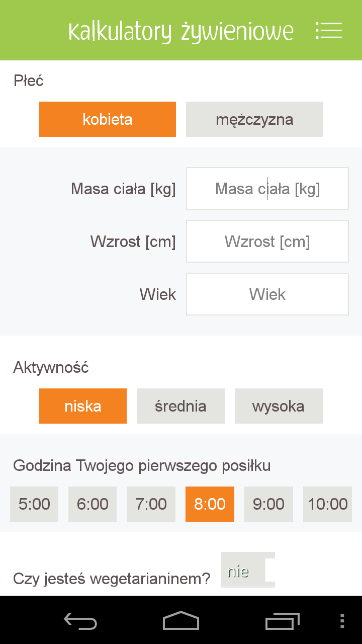This screenshot has width=362, height=644.
Task: Set first meal time to 6:00
Action: click(x=93, y=504)
